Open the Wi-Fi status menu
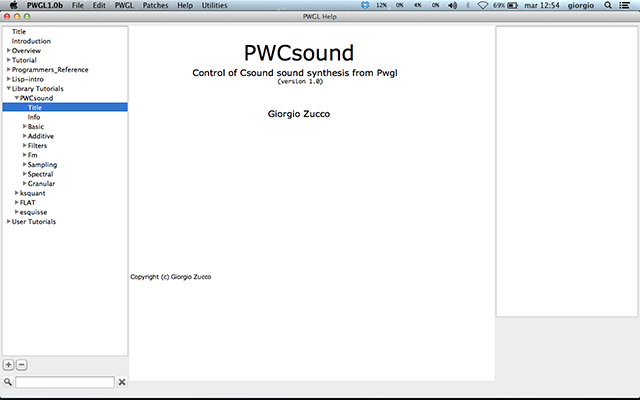The width and height of the screenshot is (640, 400). (x=483, y=5)
